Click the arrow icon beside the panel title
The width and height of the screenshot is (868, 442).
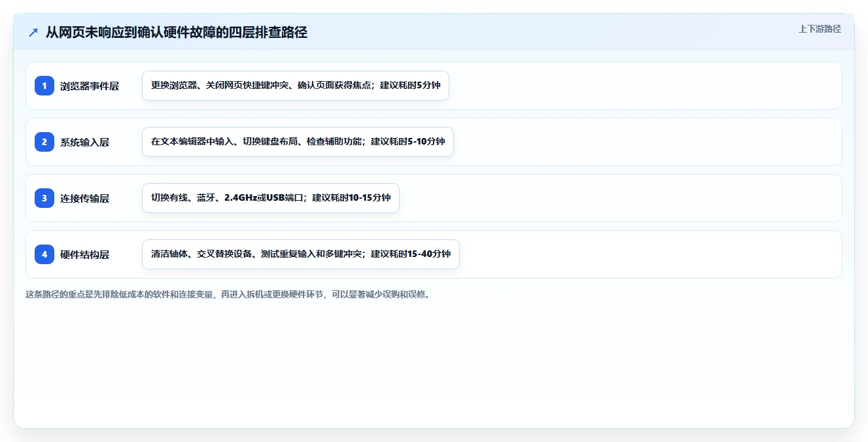point(33,32)
